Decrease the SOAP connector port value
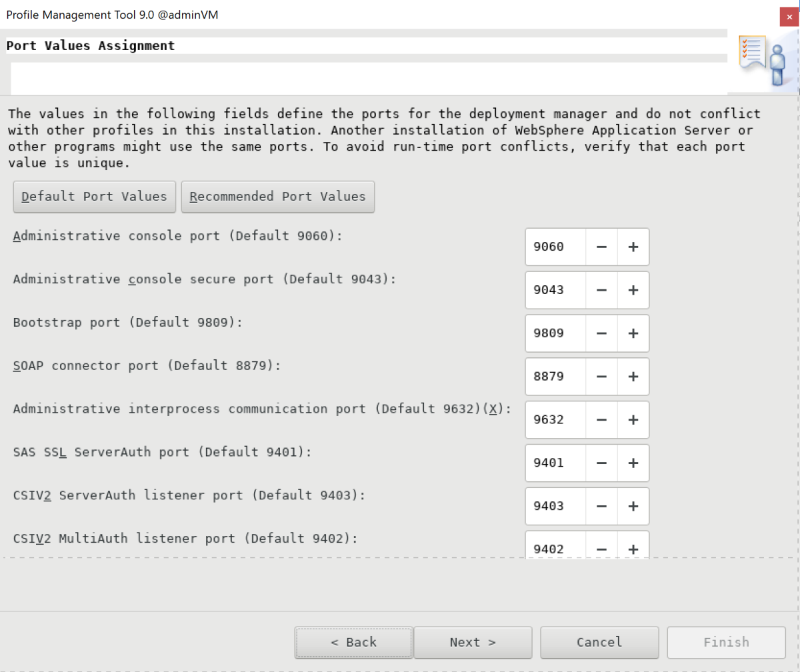 coord(601,377)
